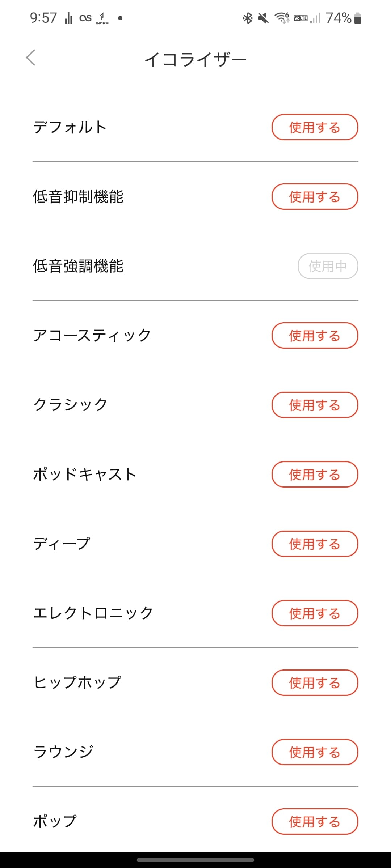Tap the VoLTE status icon
Viewport: 391px width, 868px height.
pyautogui.click(x=300, y=18)
